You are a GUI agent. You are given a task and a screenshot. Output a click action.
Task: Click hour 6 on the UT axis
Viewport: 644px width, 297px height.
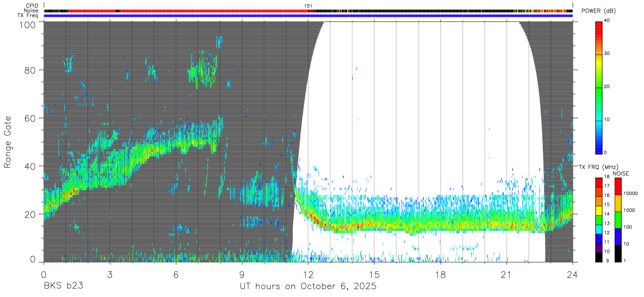pyautogui.click(x=176, y=274)
